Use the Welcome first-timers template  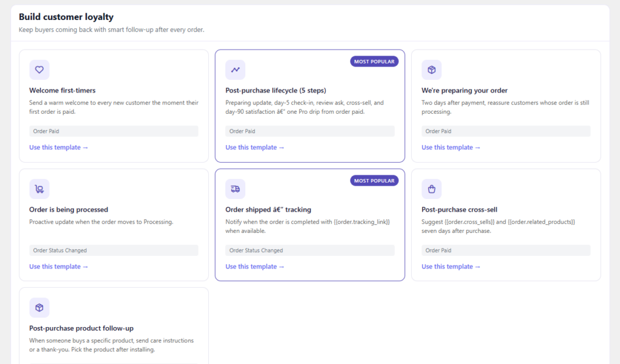click(59, 148)
